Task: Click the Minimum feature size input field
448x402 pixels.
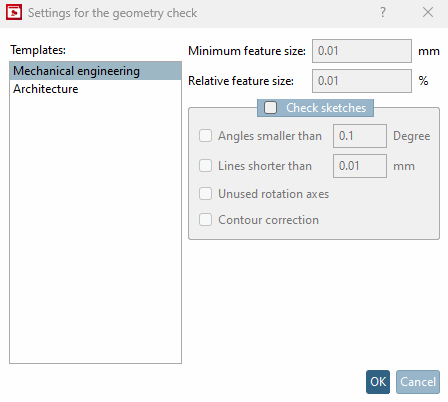Action: [362, 51]
